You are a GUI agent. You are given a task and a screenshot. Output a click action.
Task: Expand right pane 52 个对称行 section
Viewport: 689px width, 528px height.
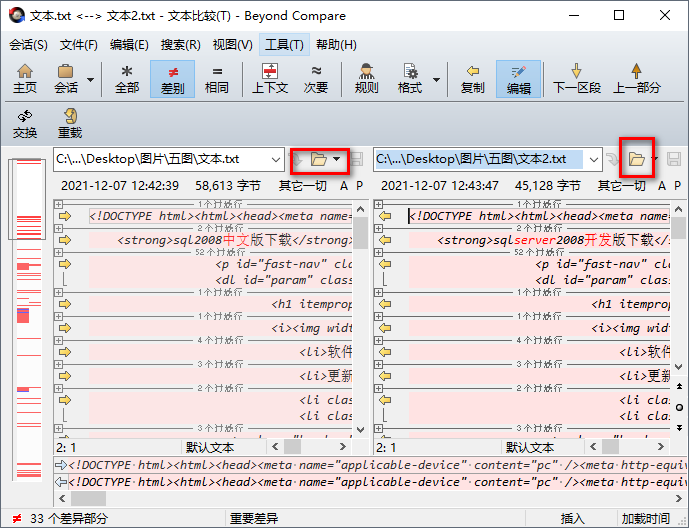[378, 252]
